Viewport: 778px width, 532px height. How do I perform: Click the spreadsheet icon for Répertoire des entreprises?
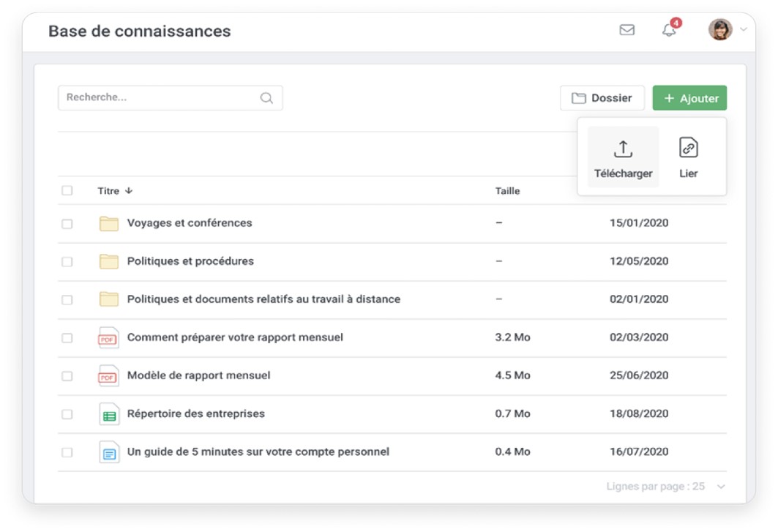click(109, 414)
